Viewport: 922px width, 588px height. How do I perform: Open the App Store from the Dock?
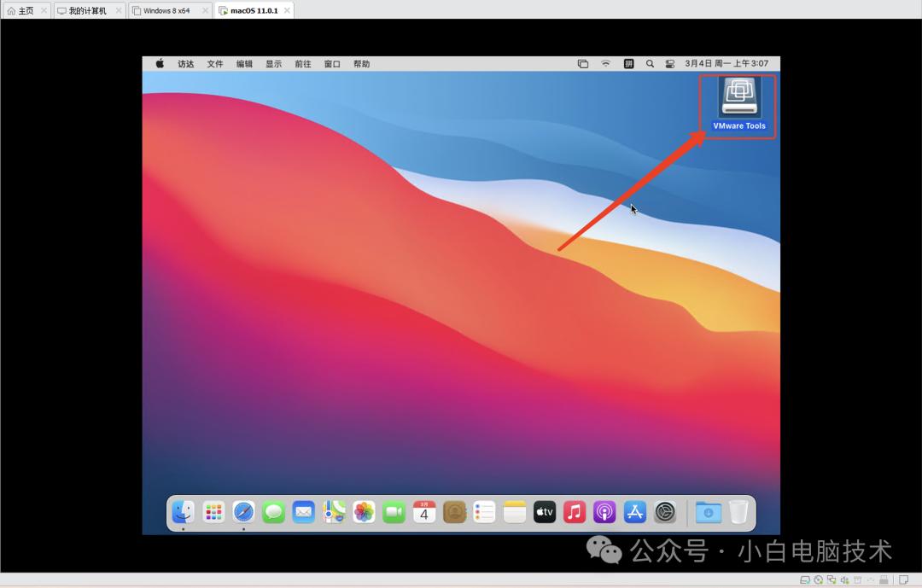click(634, 512)
